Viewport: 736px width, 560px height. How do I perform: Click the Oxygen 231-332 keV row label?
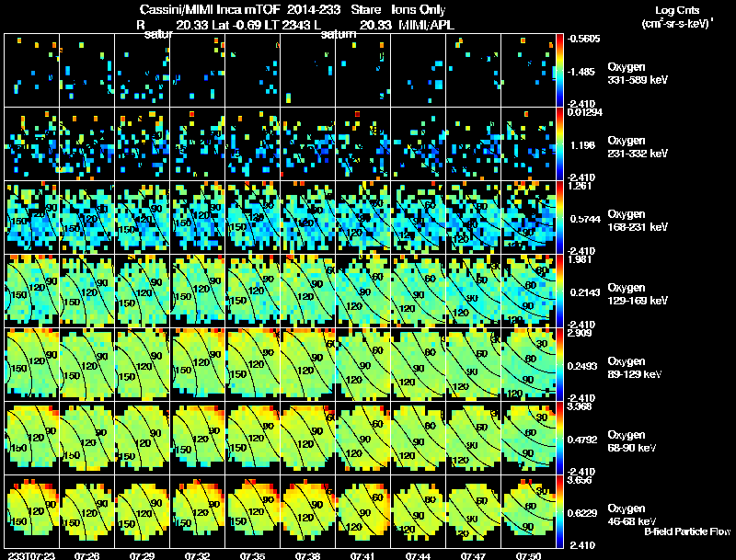tap(638, 147)
